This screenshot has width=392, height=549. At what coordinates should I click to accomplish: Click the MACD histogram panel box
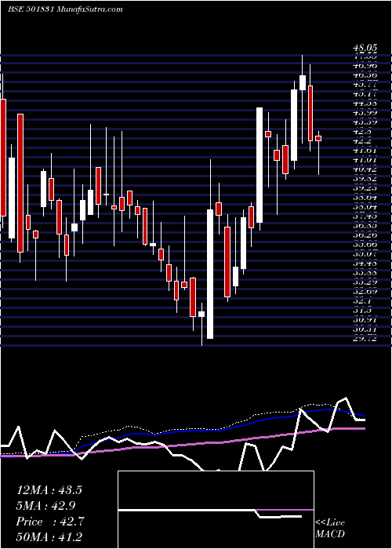click(x=216, y=510)
